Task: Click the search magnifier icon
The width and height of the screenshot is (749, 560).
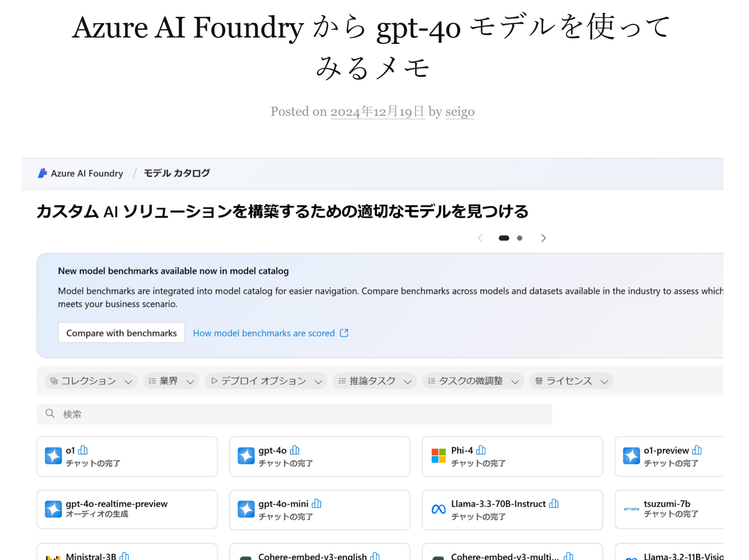Action: click(50, 413)
